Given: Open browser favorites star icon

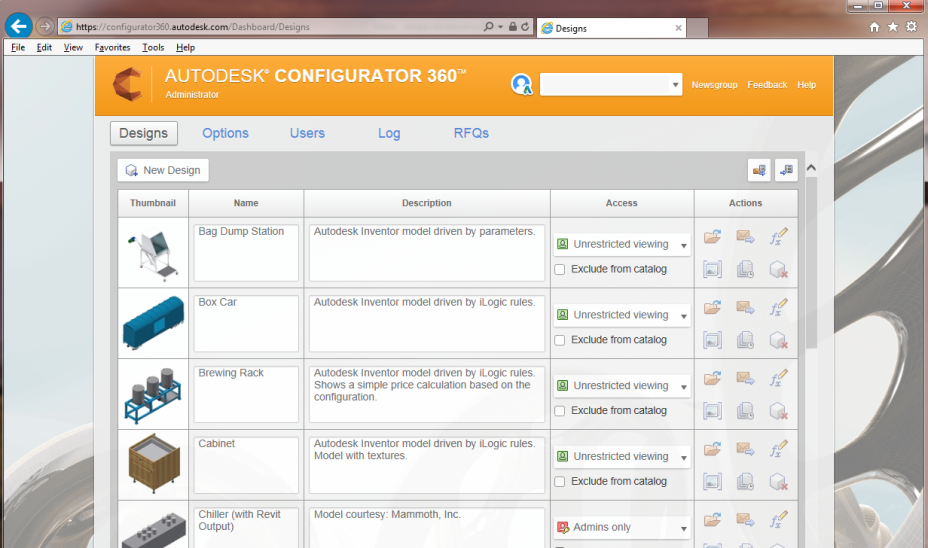Looking at the screenshot, I should (x=892, y=27).
